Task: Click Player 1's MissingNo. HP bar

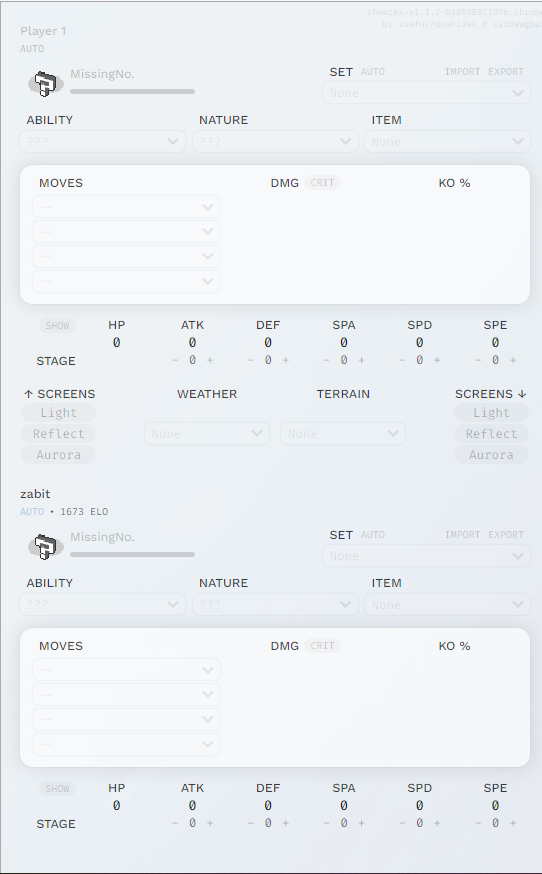Action: click(133, 91)
